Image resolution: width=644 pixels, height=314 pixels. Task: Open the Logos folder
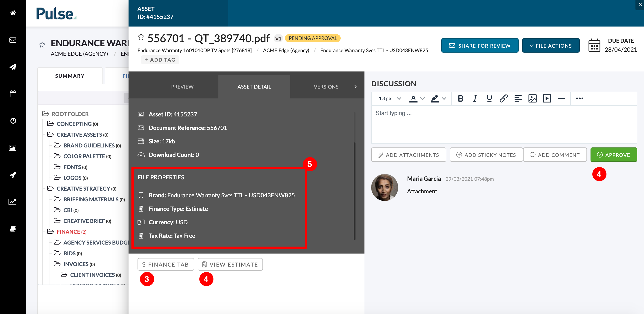point(71,178)
